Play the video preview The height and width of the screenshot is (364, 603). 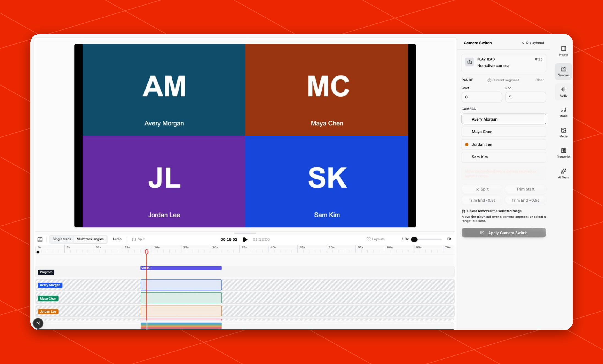(x=245, y=239)
